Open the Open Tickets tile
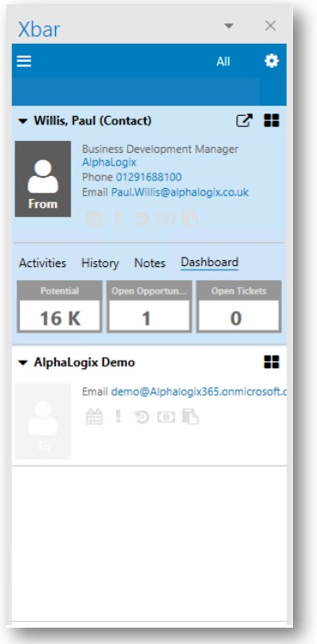The image size is (317, 644). (239, 307)
